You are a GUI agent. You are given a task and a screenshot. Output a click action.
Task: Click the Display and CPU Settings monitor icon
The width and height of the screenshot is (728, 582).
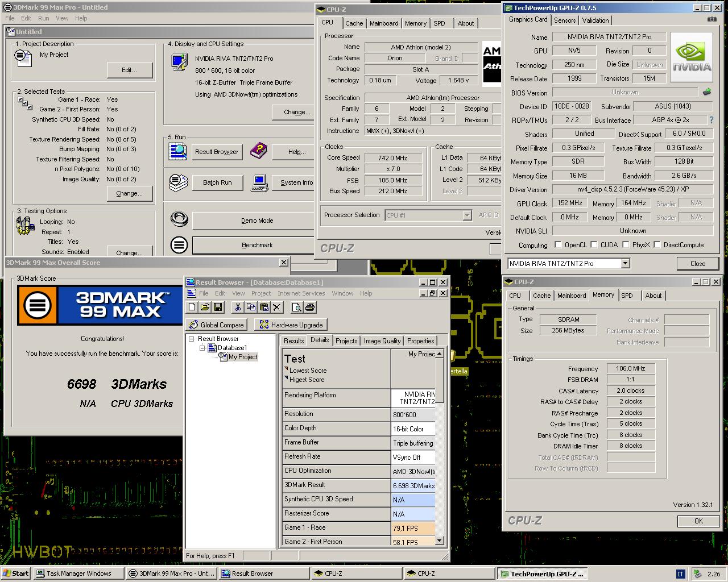[179, 61]
